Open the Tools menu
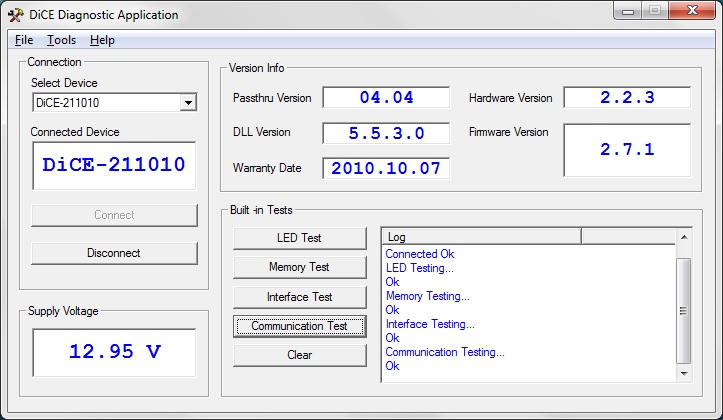The height and width of the screenshot is (420, 723). 61,40
